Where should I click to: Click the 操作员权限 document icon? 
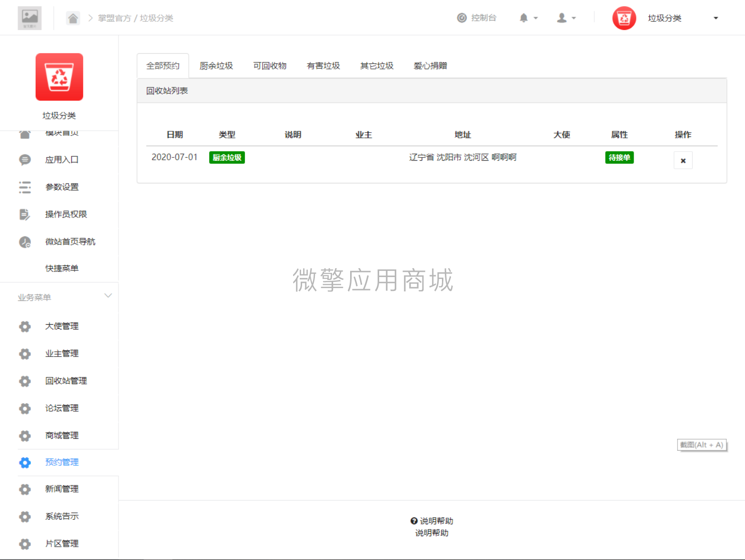click(x=25, y=214)
